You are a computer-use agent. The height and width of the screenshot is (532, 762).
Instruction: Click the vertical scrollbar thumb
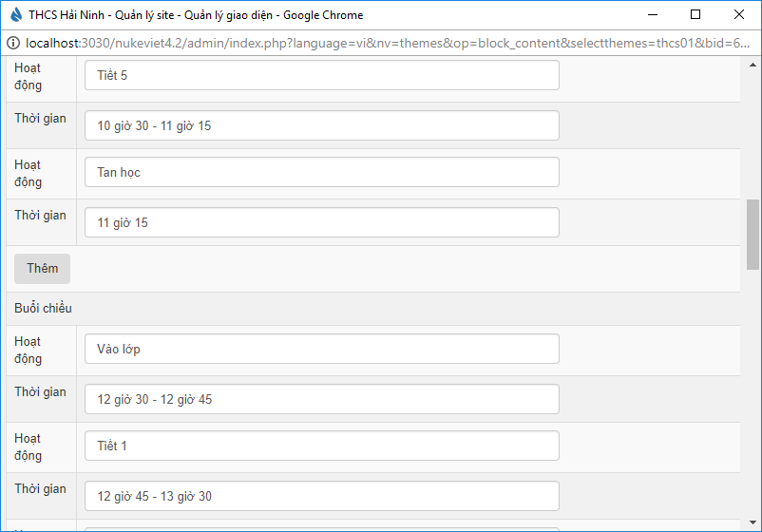[x=752, y=235]
